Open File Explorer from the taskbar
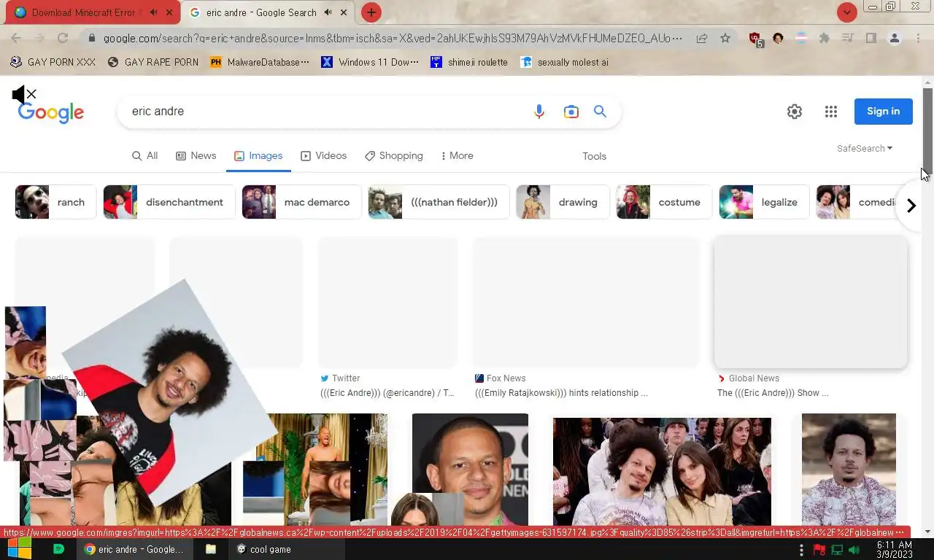 click(x=210, y=549)
